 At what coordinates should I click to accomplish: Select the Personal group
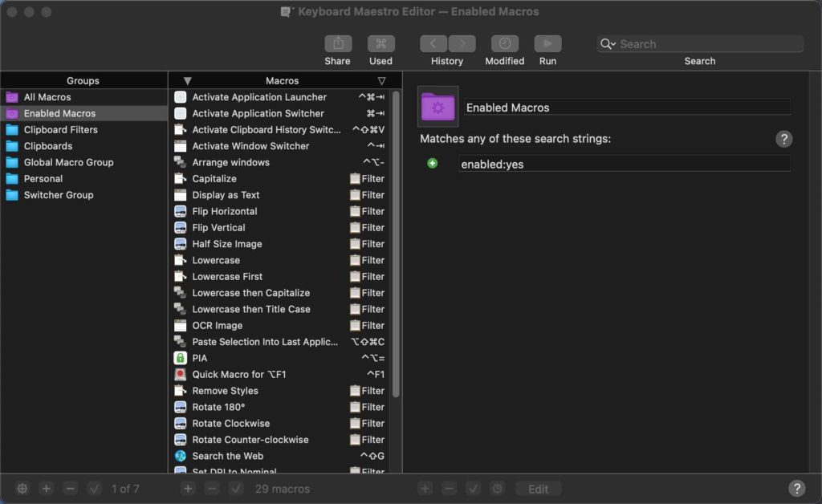[83, 178]
